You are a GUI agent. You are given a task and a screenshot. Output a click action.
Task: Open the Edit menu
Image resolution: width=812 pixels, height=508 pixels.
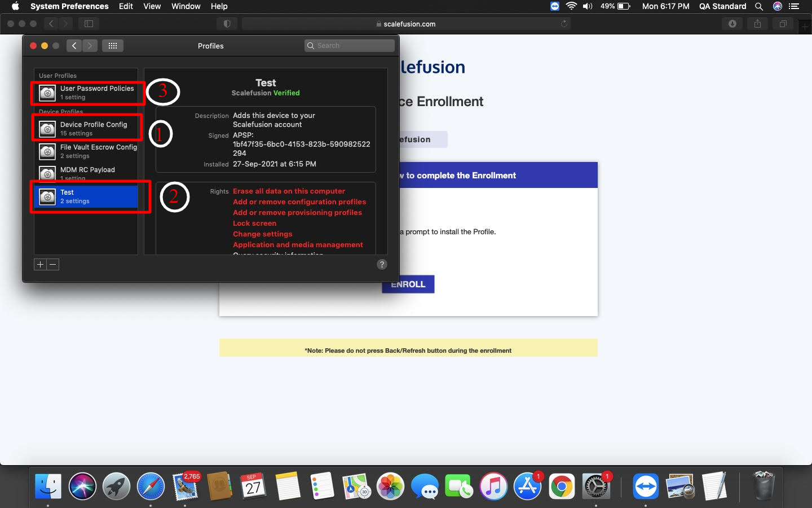tap(126, 6)
